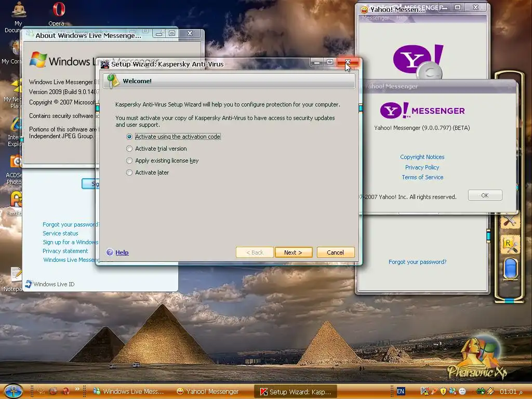This screenshot has height=399, width=532.
Task: Click the blue cartouche sidebar icon
Action: pos(510,269)
